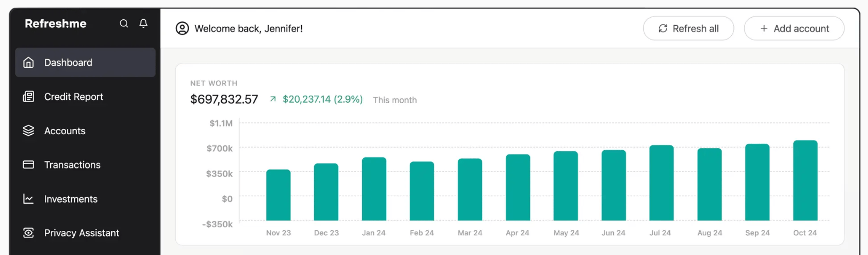Click the $350k axis label
The width and height of the screenshot is (868, 255).
pyautogui.click(x=220, y=174)
